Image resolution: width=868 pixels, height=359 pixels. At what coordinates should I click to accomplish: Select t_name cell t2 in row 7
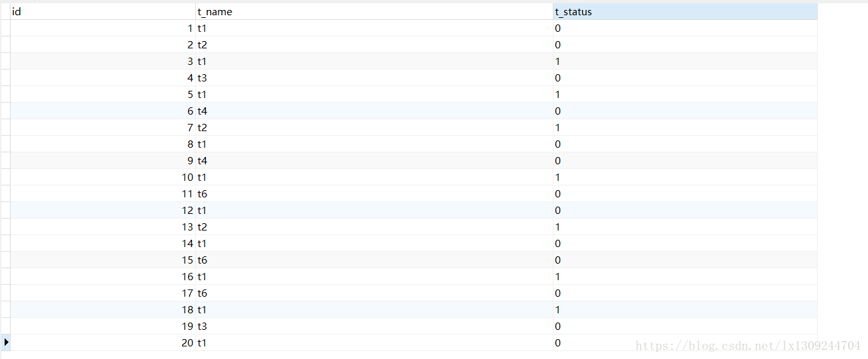374,128
